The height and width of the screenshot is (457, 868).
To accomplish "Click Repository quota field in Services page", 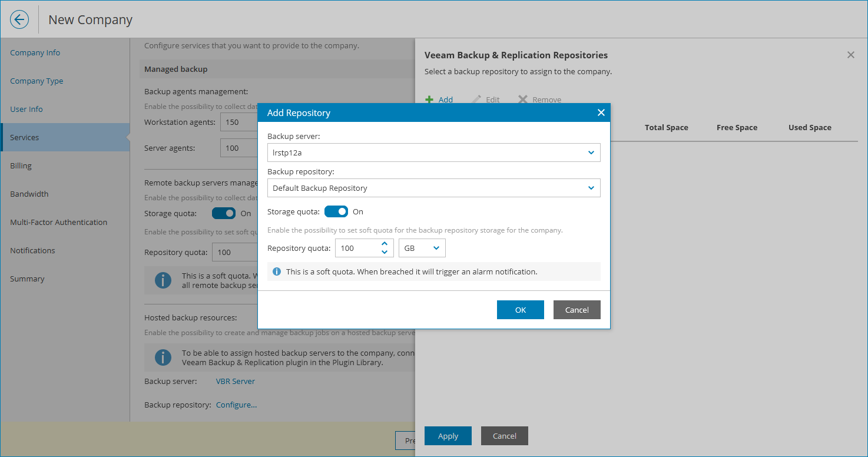I will tap(235, 252).
